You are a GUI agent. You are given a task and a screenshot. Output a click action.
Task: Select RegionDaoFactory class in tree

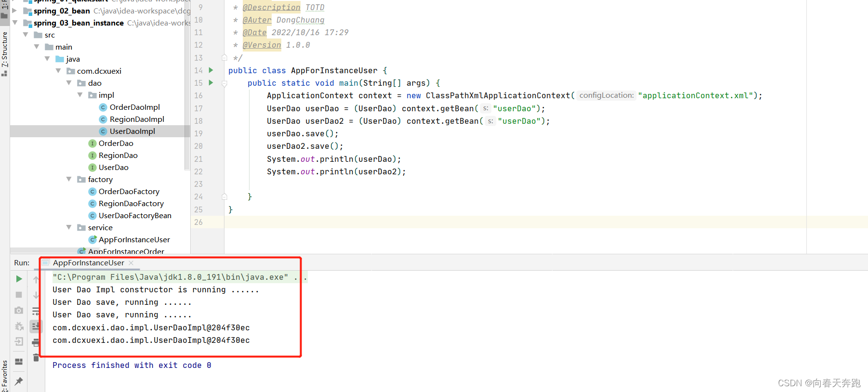pyautogui.click(x=131, y=203)
